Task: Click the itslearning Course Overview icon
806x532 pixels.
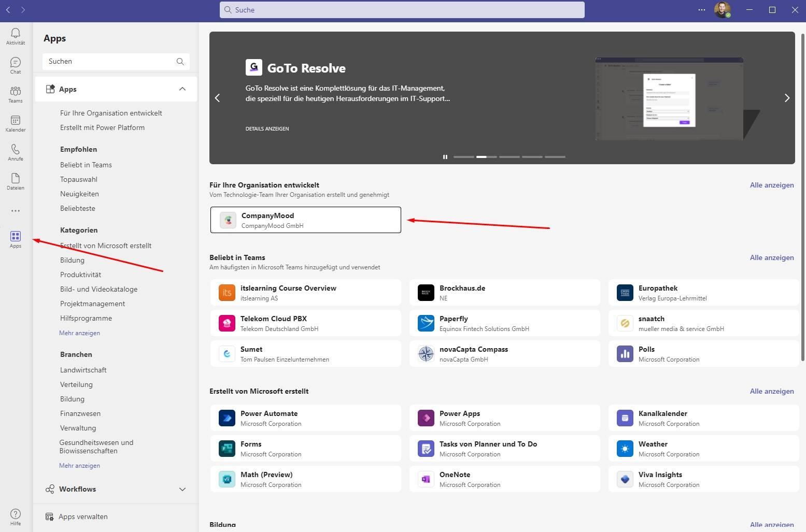Action: (227, 293)
